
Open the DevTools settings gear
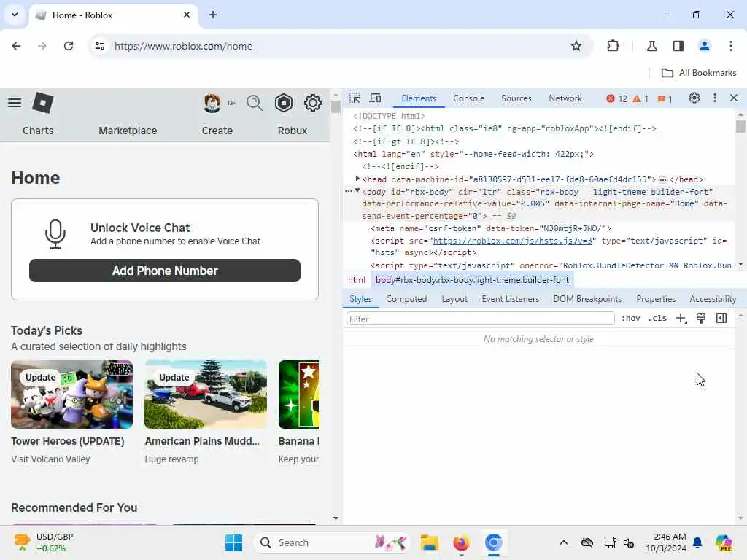(x=694, y=98)
